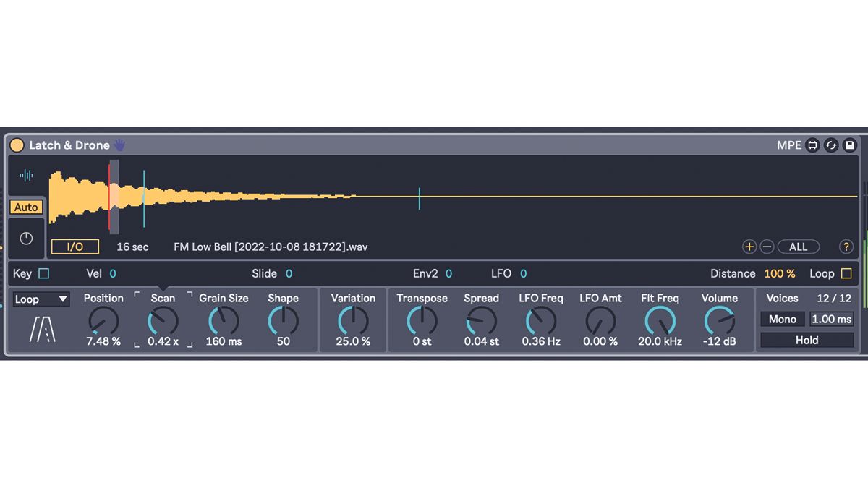
Task: Click the plus icon near ALL
Action: tap(749, 247)
